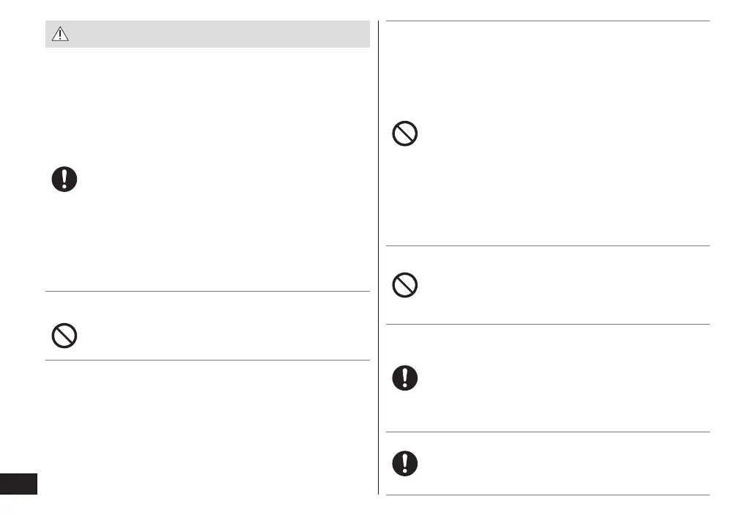Select the bottom exclamation icon in right column
The height and width of the screenshot is (532, 756).
tap(405, 463)
